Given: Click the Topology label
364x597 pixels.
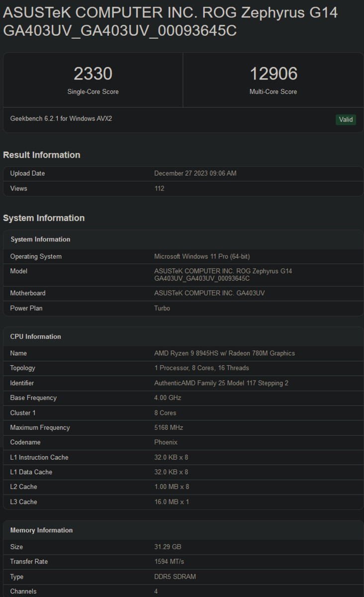Looking at the screenshot, I should coord(23,368).
